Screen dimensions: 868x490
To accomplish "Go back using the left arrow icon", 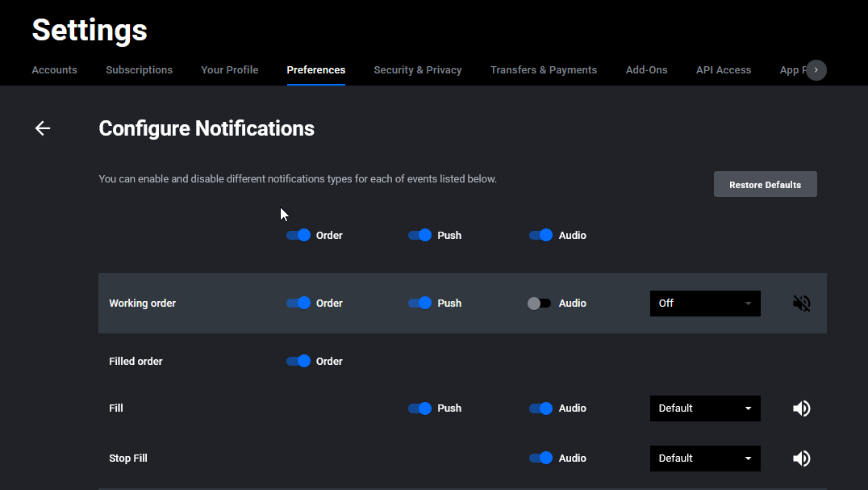I will [x=43, y=128].
